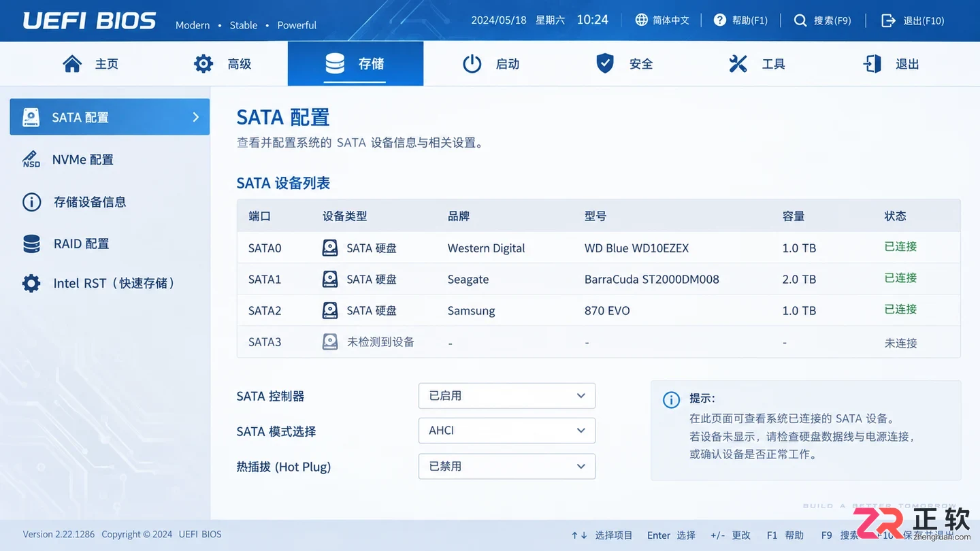Click the info icon beside 存储设备信息
This screenshot has height=551, width=980.
[x=32, y=202]
